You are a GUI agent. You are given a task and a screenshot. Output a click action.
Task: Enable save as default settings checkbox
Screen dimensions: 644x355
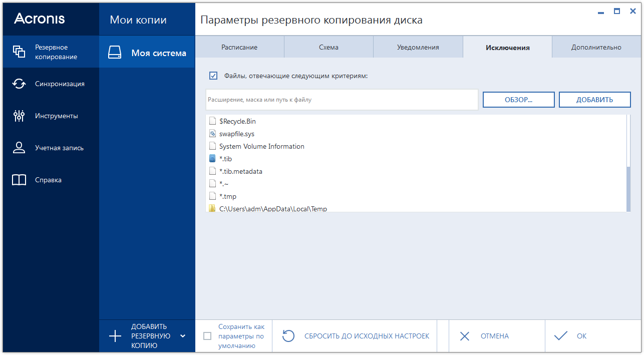point(208,336)
